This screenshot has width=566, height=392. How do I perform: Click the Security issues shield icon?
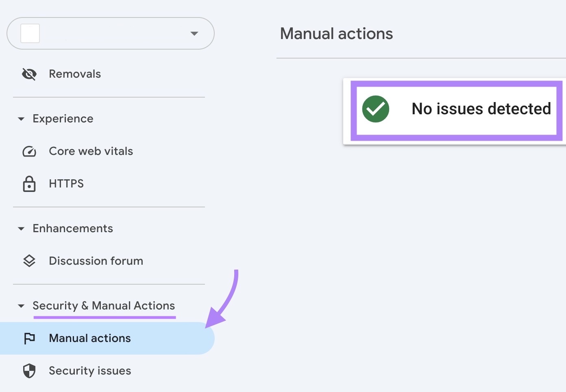pyautogui.click(x=29, y=370)
